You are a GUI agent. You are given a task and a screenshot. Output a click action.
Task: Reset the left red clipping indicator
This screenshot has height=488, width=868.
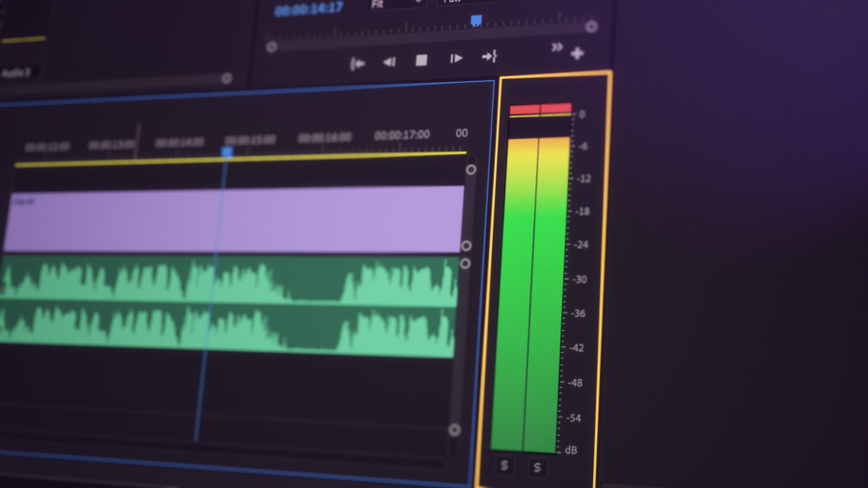[525, 108]
